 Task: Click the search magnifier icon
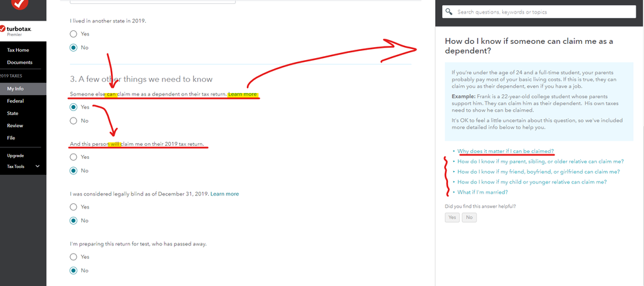click(449, 12)
